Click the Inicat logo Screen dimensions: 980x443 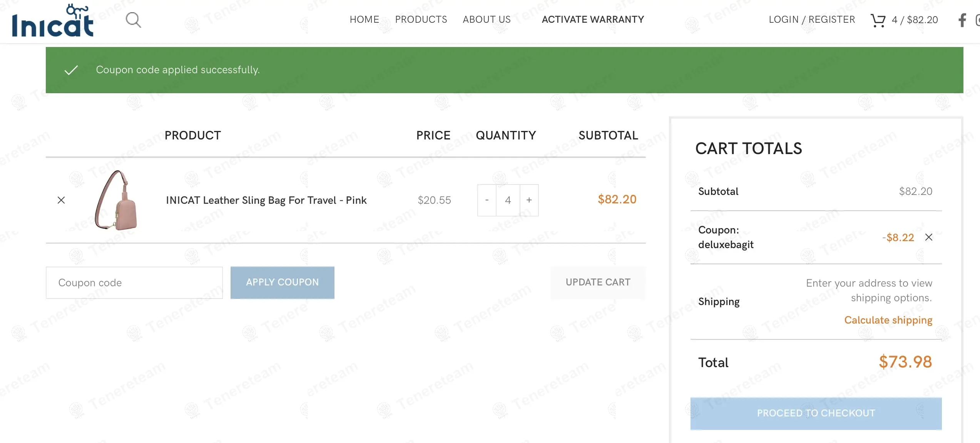(53, 20)
